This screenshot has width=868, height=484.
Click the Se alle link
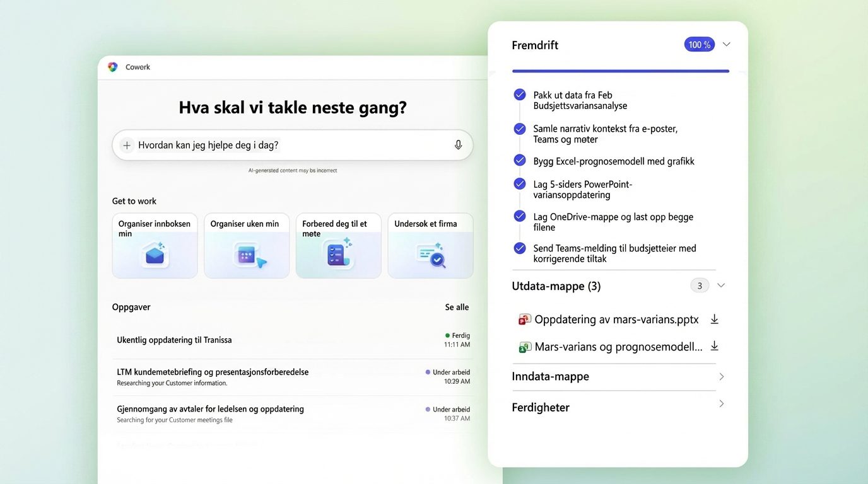tap(457, 308)
